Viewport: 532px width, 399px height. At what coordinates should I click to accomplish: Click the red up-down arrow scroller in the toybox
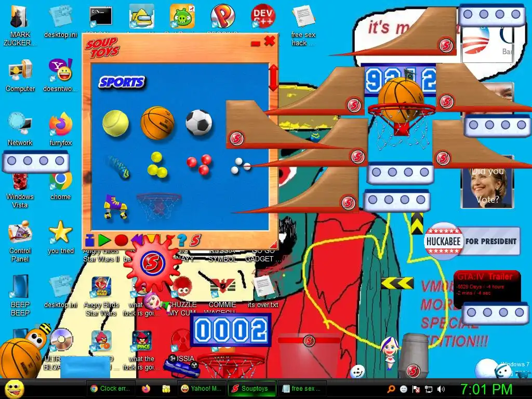pos(273,78)
